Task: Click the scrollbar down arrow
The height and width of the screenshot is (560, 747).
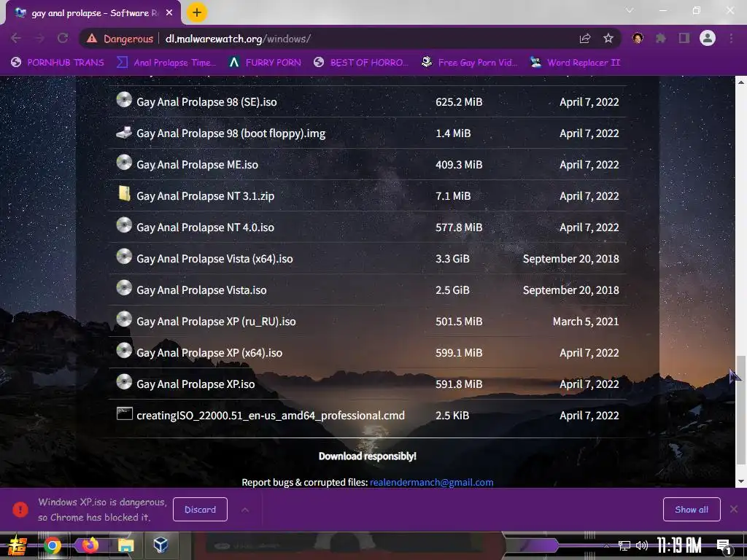Action: coord(741,481)
